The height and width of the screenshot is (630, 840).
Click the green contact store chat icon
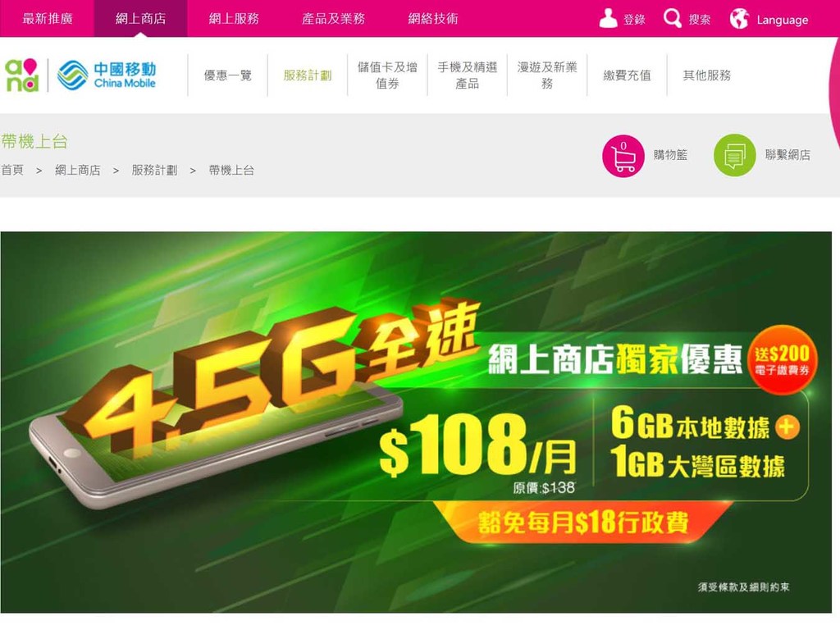[734, 155]
